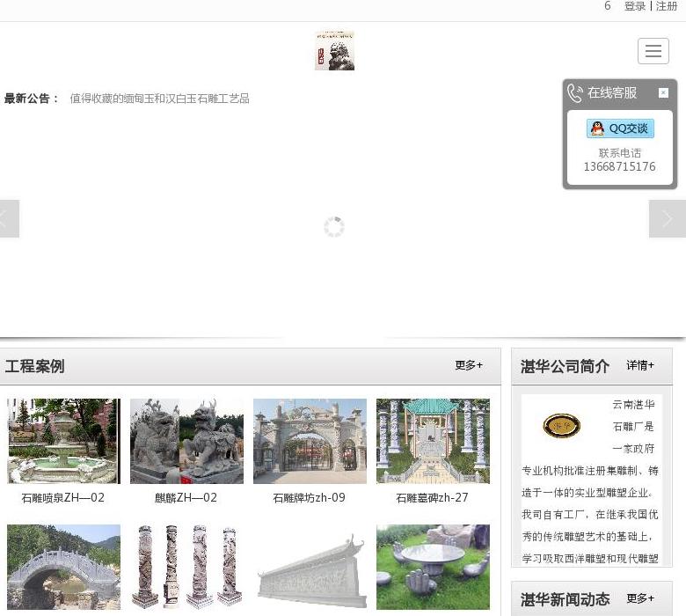Click the 湛华公司简介 heading
Image resolution: width=686 pixels, height=616 pixels.
tap(565, 366)
